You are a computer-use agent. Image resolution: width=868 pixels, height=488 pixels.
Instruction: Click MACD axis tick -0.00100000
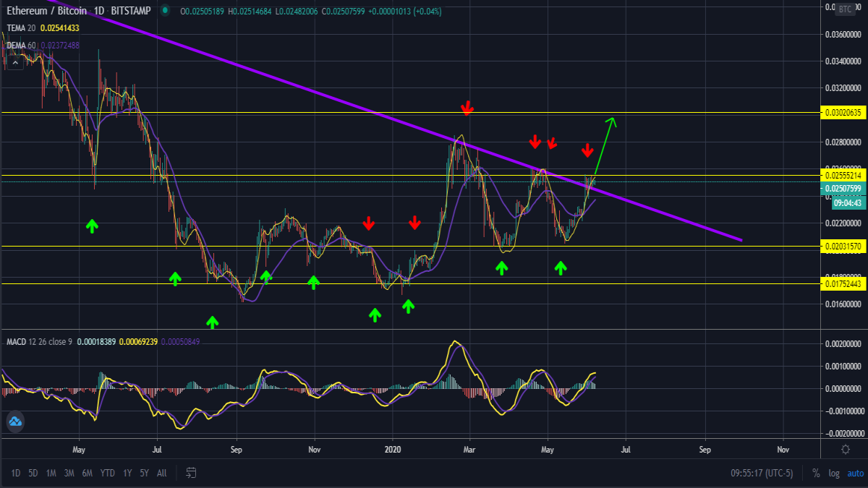pyautogui.click(x=843, y=411)
